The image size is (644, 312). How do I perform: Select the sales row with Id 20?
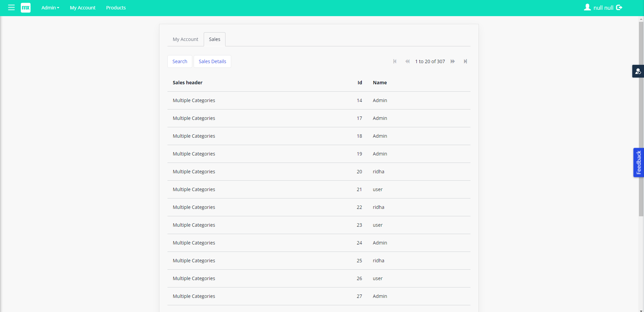(302, 172)
